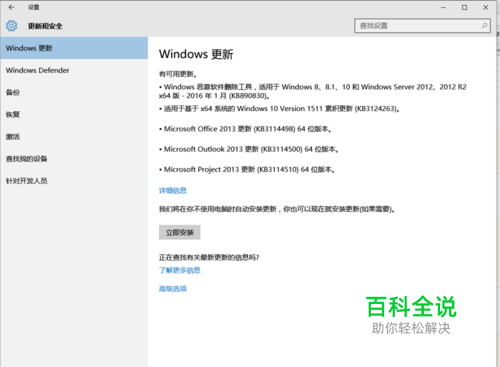The height and width of the screenshot is (367, 500).
Task: Go back using the back arrow
Action: click(11, 7)
